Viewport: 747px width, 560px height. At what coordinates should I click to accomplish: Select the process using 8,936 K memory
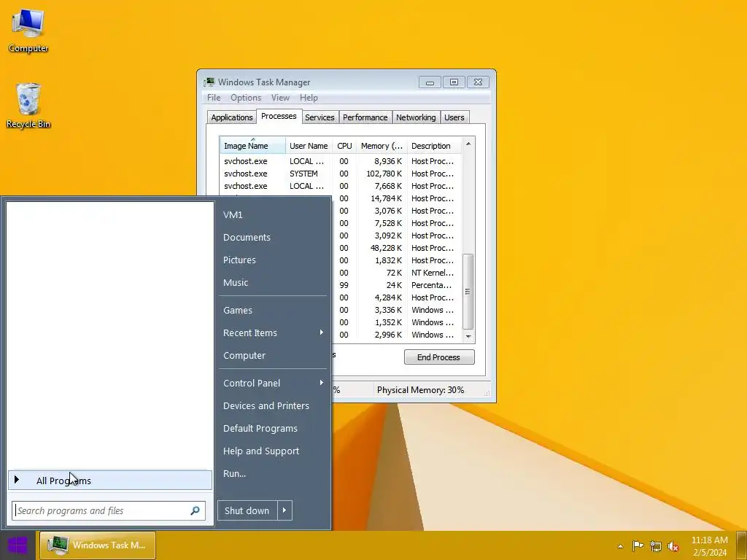[x=341, y=161]
